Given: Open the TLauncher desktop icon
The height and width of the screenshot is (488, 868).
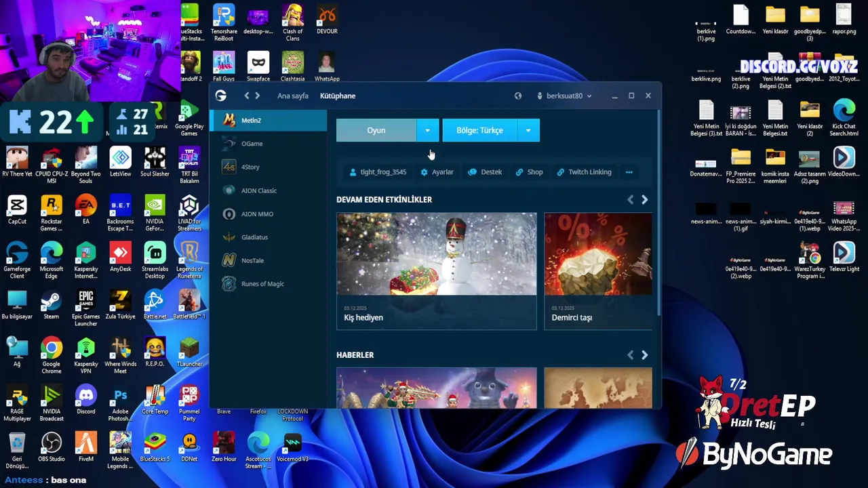Looking at the screenshot, I should point(189,352).
